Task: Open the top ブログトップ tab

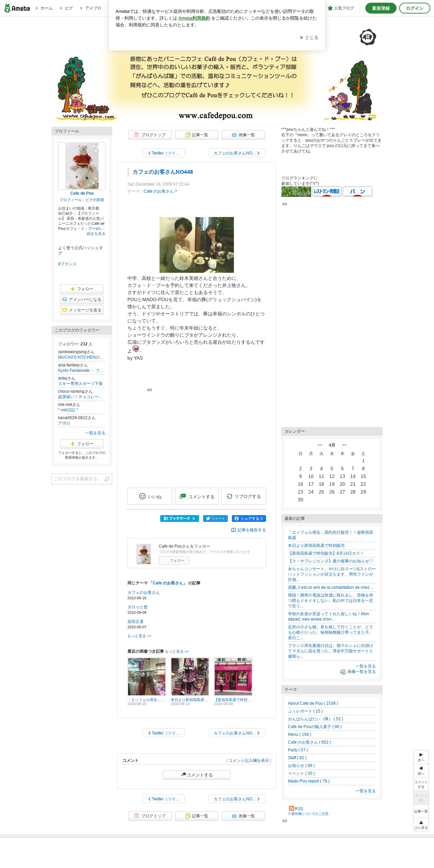Action: coord(150,135)
